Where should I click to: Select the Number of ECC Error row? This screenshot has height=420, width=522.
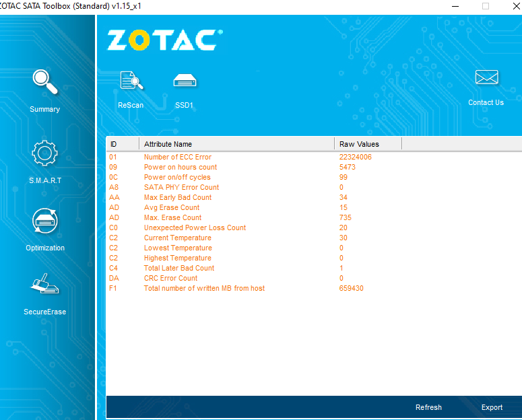(314, 157)
